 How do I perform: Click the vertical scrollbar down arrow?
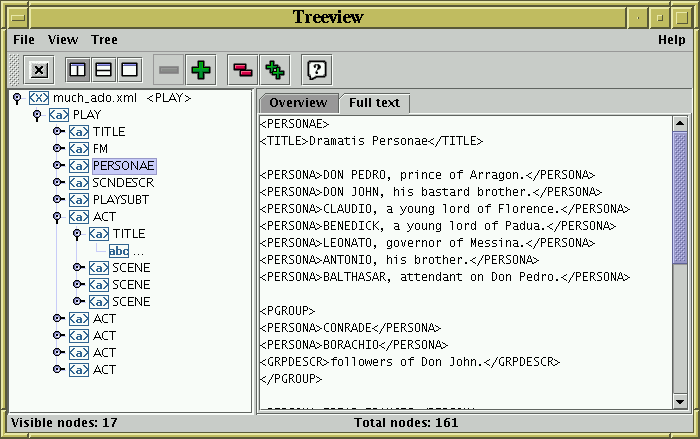coord(680,400)
